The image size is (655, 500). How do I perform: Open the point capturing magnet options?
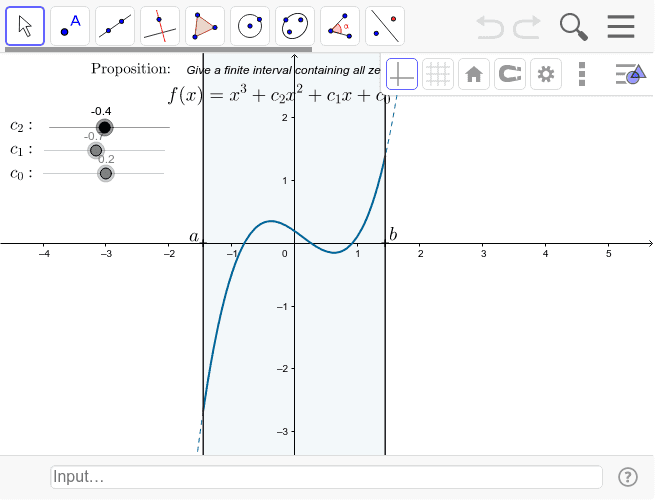click(x=510, y=74)
